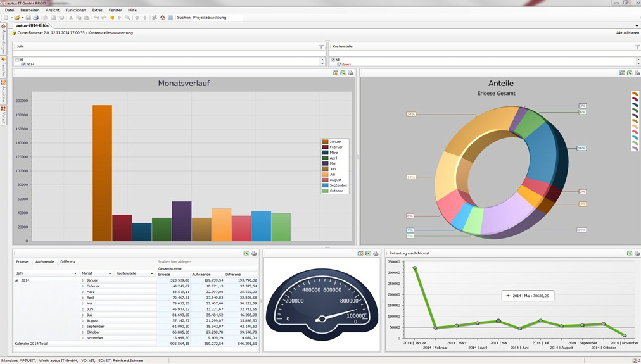Click the Aktualisieren button
The width and height of the screenshot is (641, 364).
click(x=627, y=32)
